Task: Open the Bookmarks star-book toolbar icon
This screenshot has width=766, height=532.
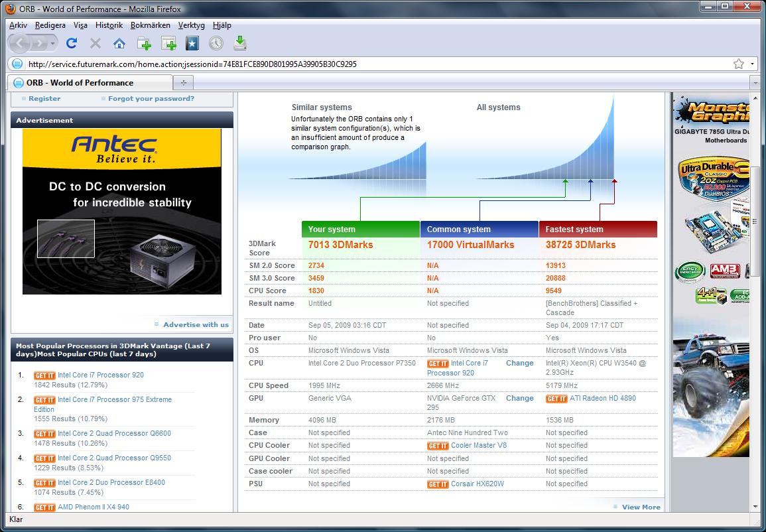Action: pyautogui.click(x=192, y=44)
